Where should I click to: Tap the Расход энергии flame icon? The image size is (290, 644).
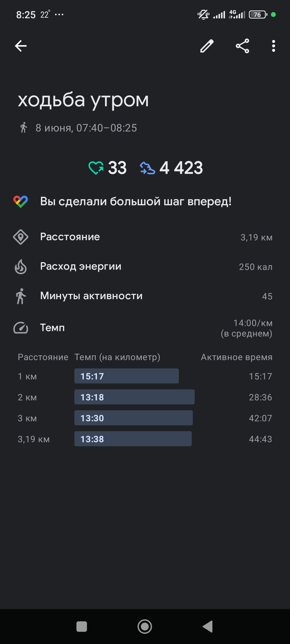[21, 266]
